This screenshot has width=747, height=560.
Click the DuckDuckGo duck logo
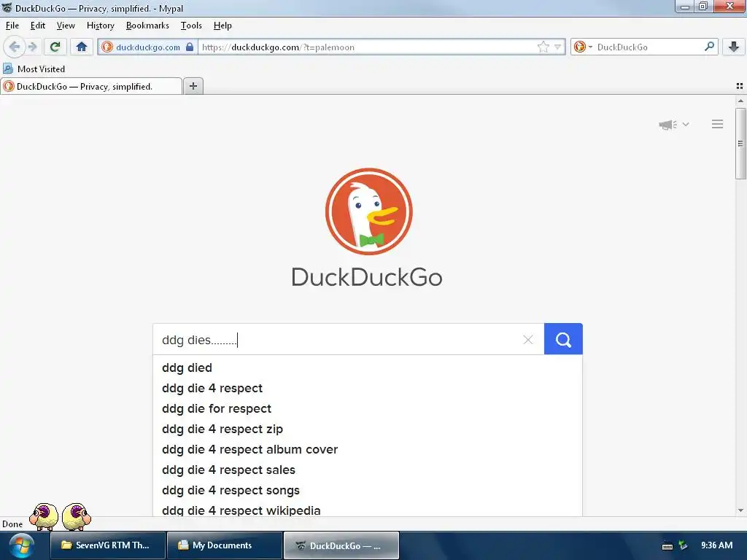[368, 211]
